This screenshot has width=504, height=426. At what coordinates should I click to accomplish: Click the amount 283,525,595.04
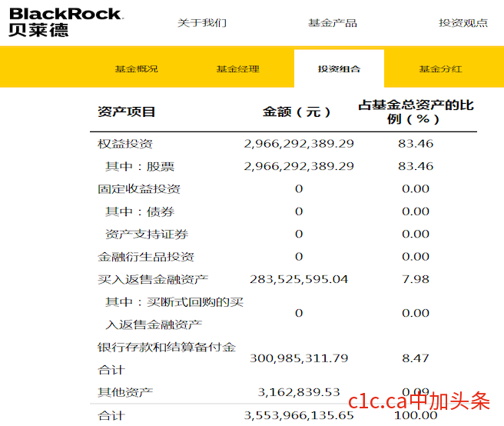pyautogui.click(x=298, y=279)
